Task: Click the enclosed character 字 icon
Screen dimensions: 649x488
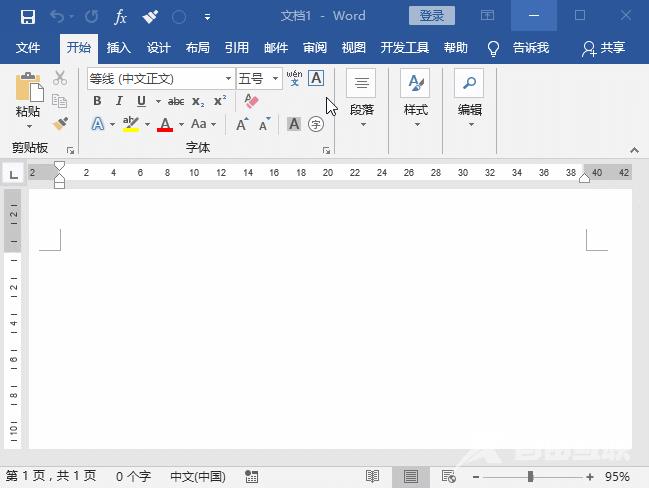Action: tap(316, 124)
